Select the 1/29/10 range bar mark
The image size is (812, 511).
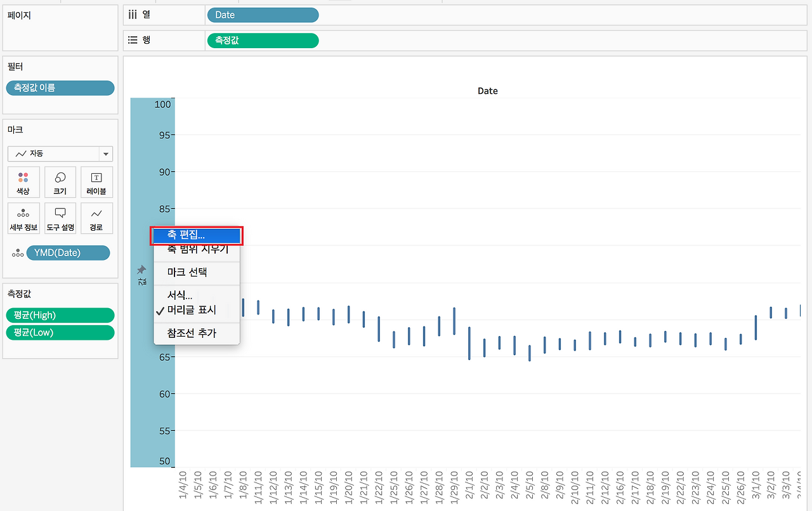(454, 321)
